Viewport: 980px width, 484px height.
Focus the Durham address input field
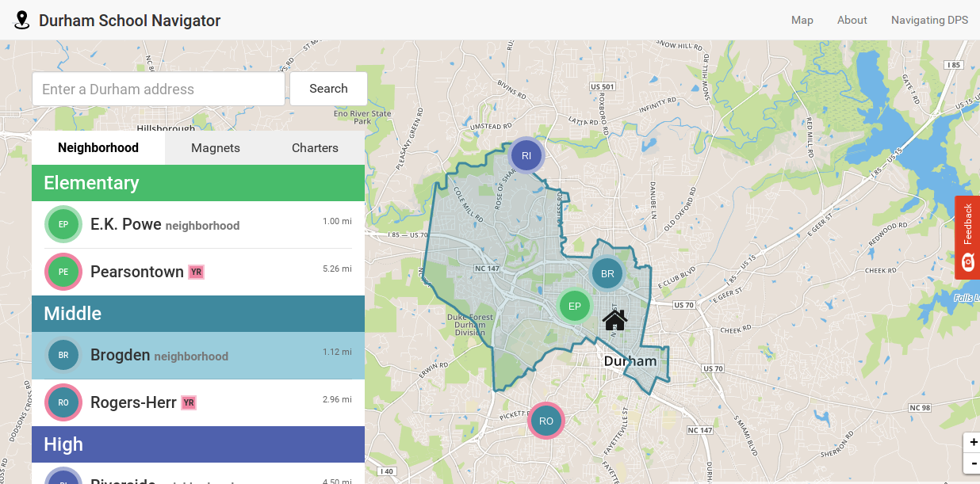159,89
